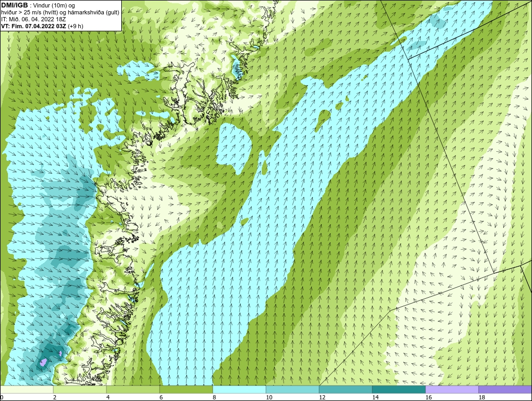Click the legend label '16'
The width and height of the screenshot is (532, 401).
pos(428,397)
